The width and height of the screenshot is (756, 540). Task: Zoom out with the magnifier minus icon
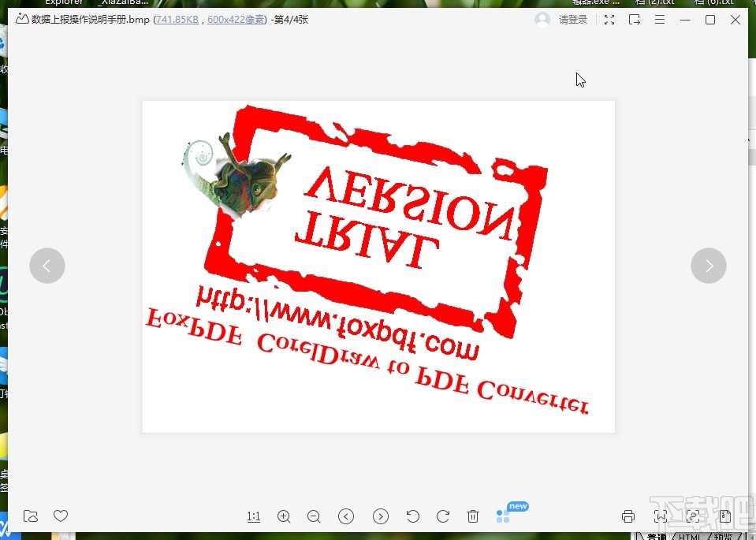pos(314,516)
